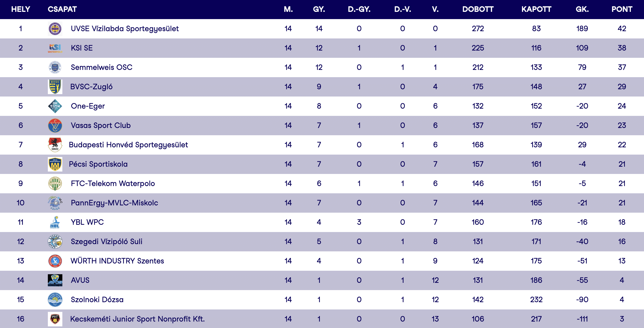Open the Szolnoki Dózsa team link
Screen dimensions: 644x328
coord(97,300)
